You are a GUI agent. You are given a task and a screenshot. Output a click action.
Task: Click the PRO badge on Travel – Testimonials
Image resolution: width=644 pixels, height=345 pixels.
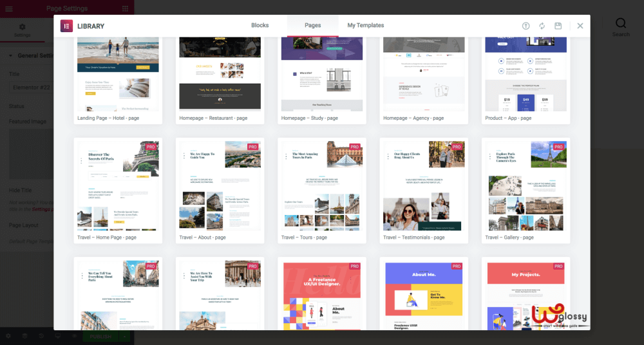point(457,147)
